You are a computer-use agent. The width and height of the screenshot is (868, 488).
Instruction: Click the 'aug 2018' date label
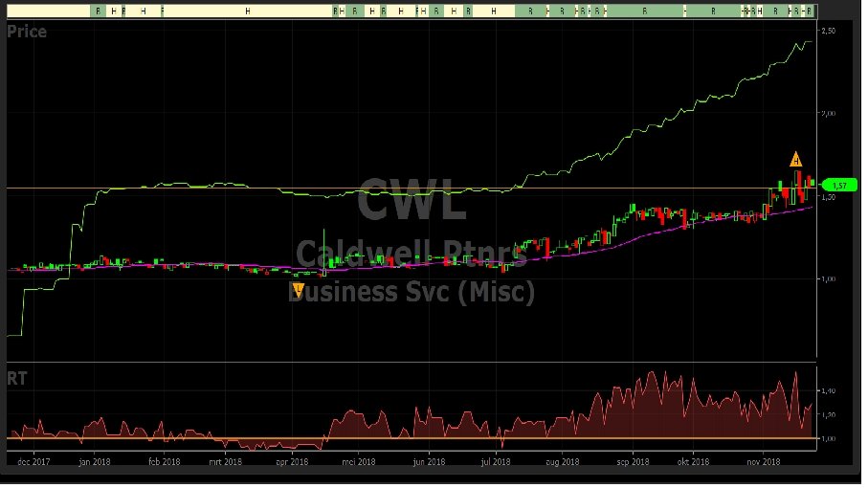[x=563, y=461]
